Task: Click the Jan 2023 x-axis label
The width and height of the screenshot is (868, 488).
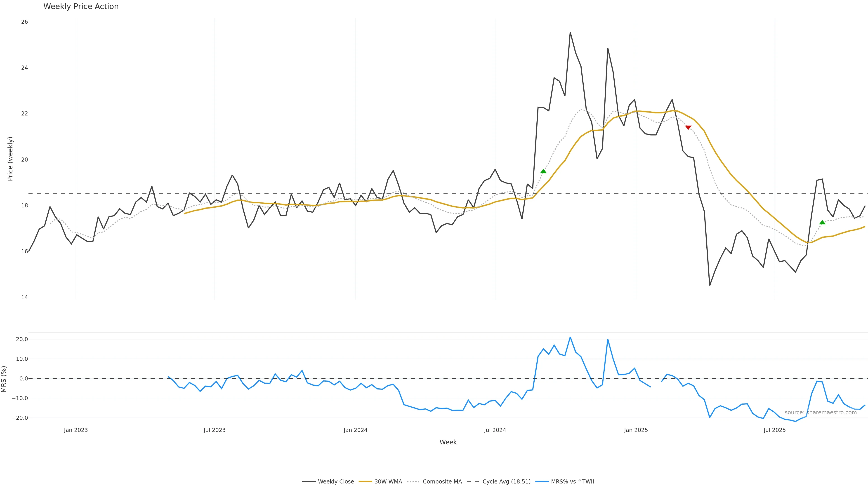Action: click(76, 430)
